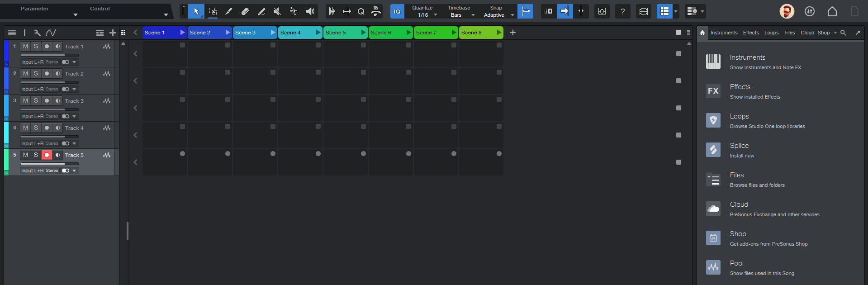Switch to browser Cloud tab
This screenshot has height=285, width=868.
807,33
